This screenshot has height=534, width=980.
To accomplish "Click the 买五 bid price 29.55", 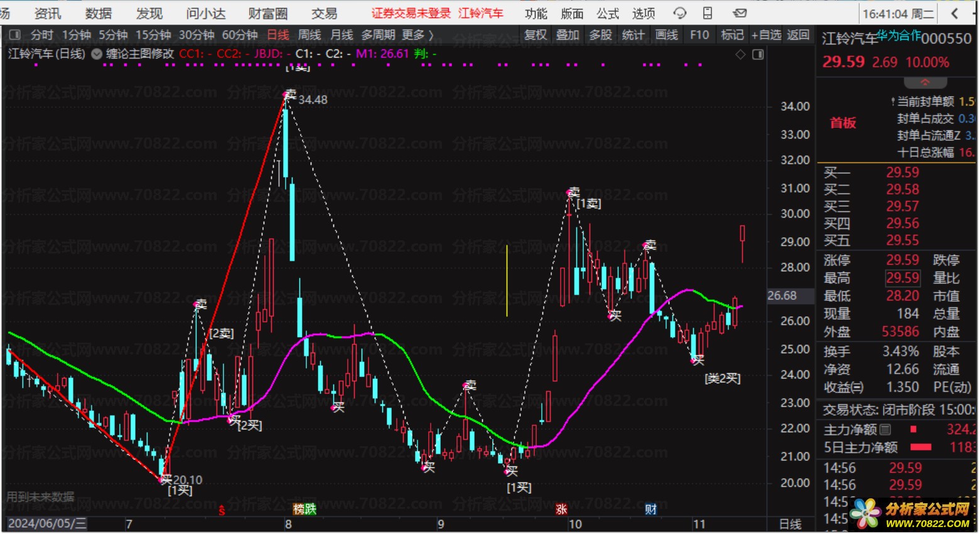I will coord(902,240).
